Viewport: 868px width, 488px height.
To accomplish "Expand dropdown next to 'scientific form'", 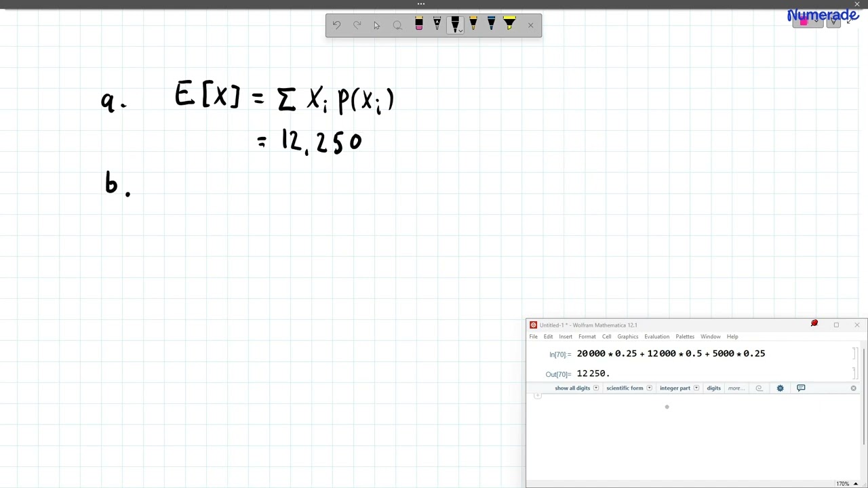I will coord(649,388).
